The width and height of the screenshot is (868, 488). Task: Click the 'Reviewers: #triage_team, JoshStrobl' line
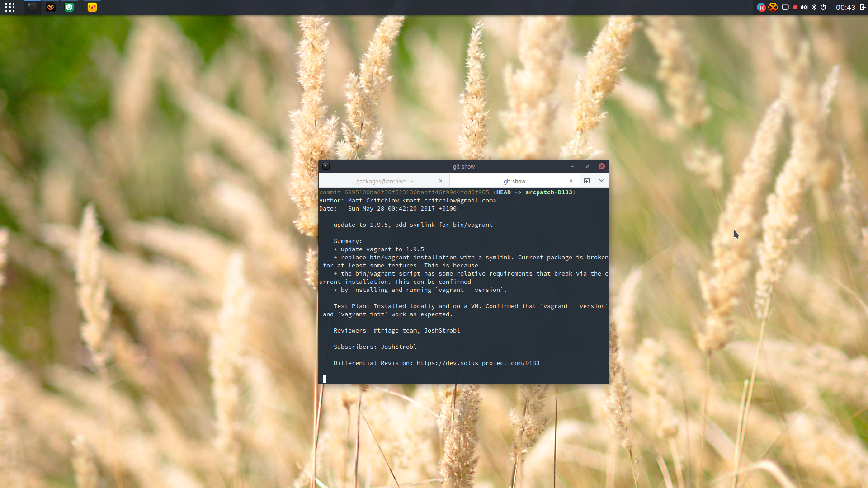pos(397,330)
